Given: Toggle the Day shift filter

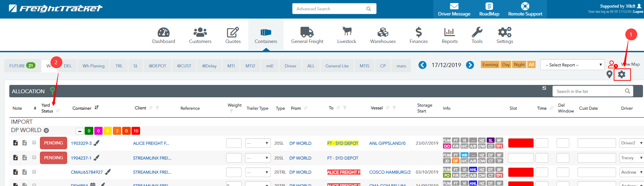Looking at the screenshot, I should 506,65.
